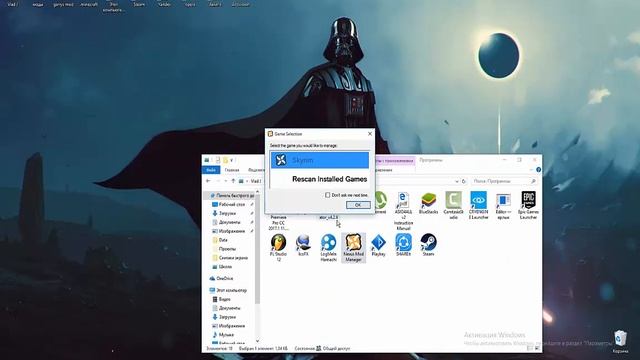The image size is (640, 360).
Task: Open the Recycle Bin on the desktop
Action: pyautogui.click(x=620, y=342)
